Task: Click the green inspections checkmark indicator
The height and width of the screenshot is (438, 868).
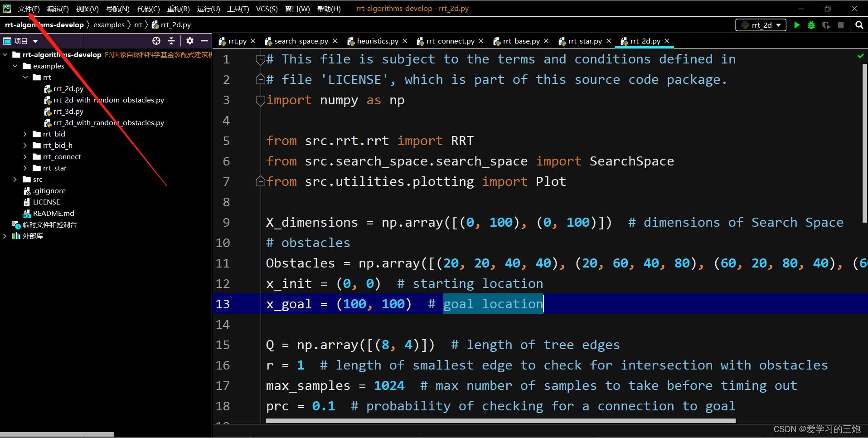Action: click(860, 56)
